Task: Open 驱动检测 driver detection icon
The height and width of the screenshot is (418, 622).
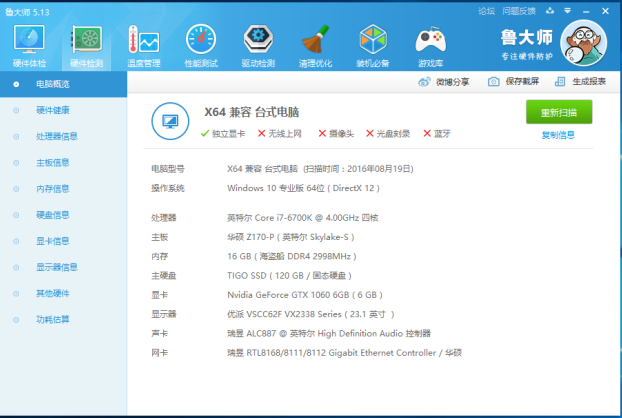Action: tap(258, 39)
